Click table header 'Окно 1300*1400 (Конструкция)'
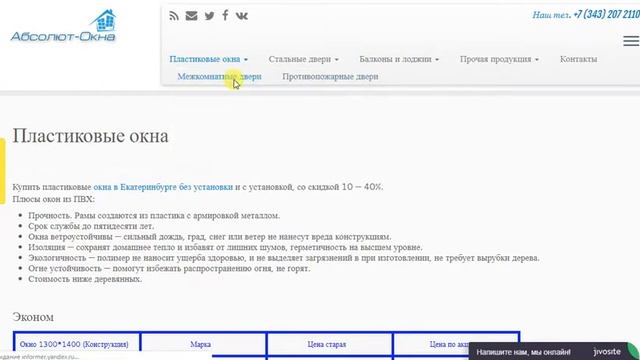This screenshot has height=360, width=640. 74,344
